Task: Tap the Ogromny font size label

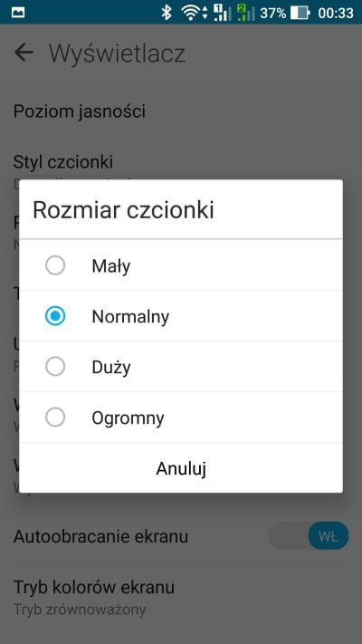Action: point(128,418)
